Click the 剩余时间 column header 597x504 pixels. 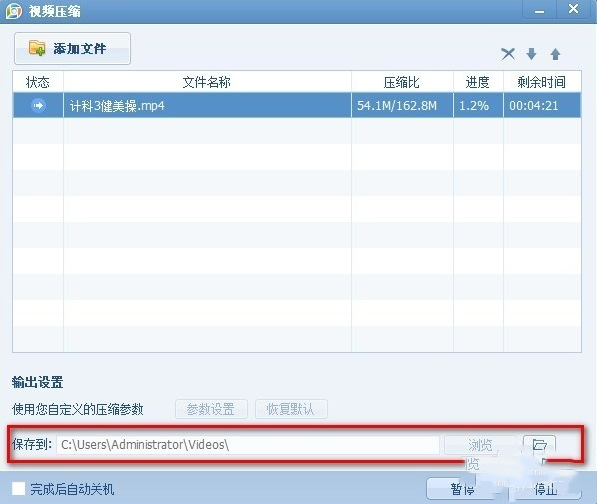542,82
